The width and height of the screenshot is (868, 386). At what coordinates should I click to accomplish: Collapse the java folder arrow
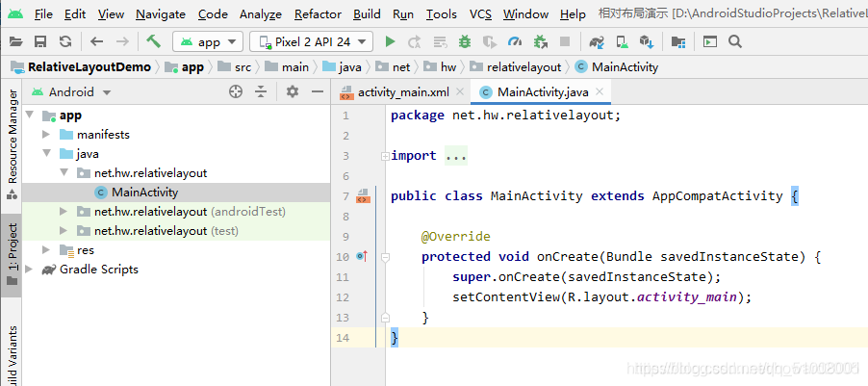46,154
